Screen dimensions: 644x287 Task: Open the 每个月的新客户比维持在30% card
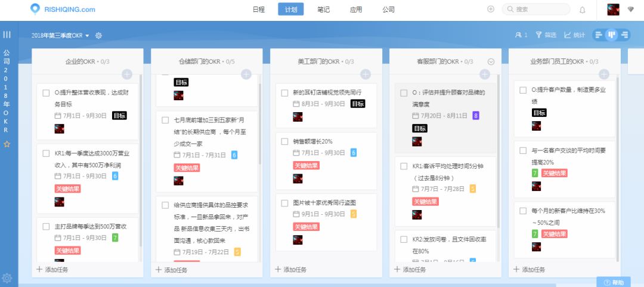pos(565,230)
